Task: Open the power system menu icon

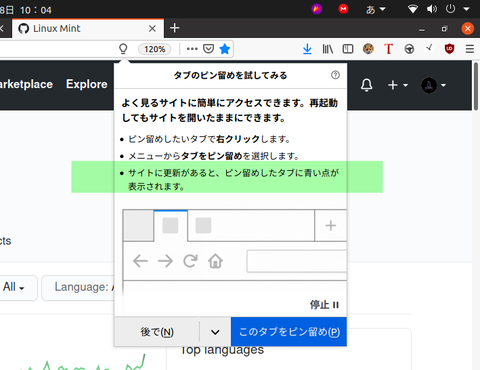Action: [450, 9]
